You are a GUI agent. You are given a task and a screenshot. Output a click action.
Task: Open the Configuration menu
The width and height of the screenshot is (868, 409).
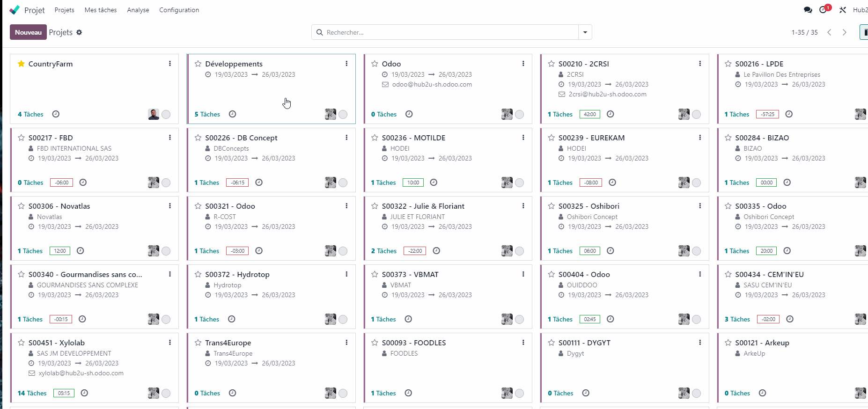point(179,10)
